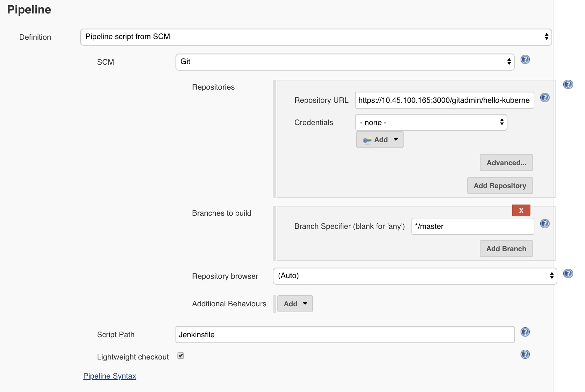Delete the branch with red X button
Image resolution: width=585 pixels, height=392 pixels.
(521, 210)
